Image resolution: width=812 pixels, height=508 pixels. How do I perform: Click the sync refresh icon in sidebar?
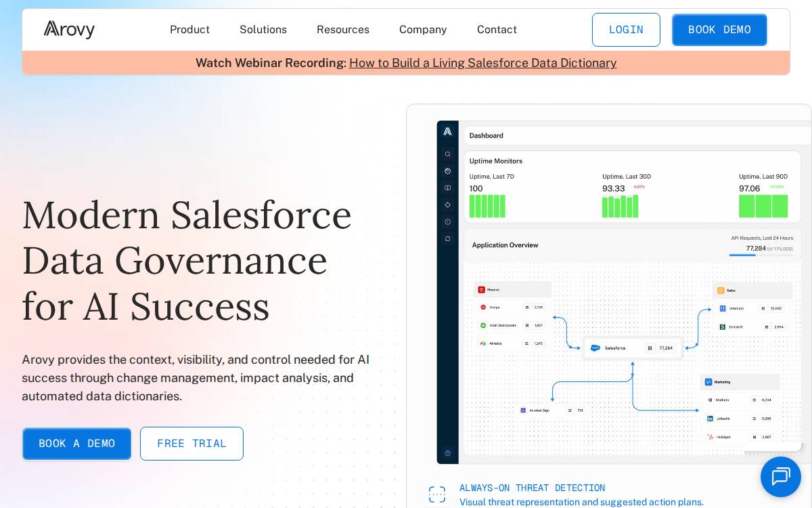(447, 238)
